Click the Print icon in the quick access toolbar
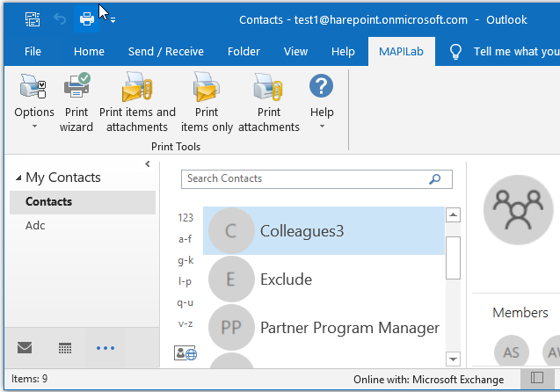Viewport: 560px width, 392px height. 87,19
